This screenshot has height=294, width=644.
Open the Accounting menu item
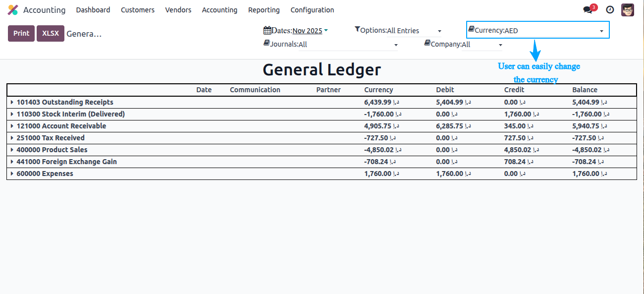pyautogui.click(x=219, y=10)
